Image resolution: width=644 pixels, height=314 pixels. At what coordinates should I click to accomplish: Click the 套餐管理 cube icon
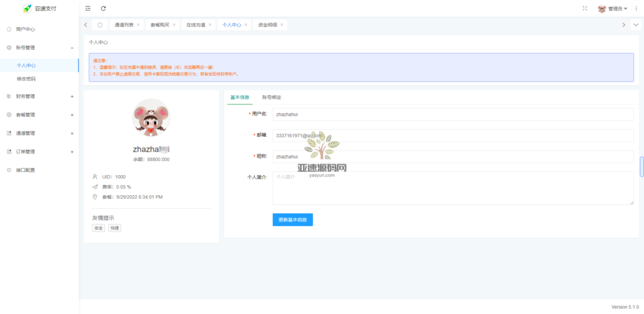9,115
